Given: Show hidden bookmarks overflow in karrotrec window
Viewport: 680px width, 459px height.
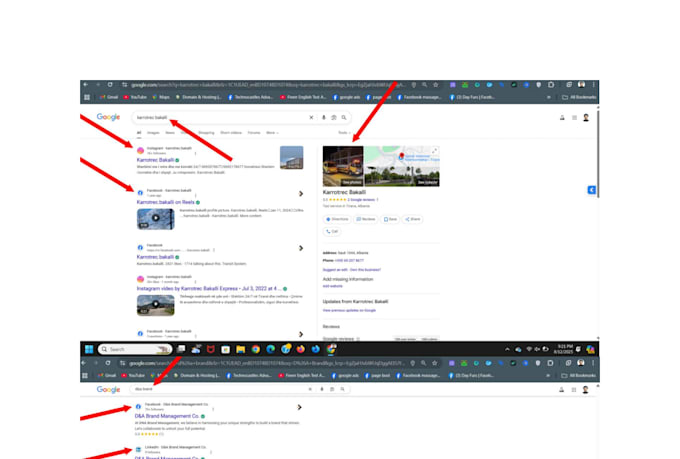Looking at the screenshot, I should coord(549,97).
